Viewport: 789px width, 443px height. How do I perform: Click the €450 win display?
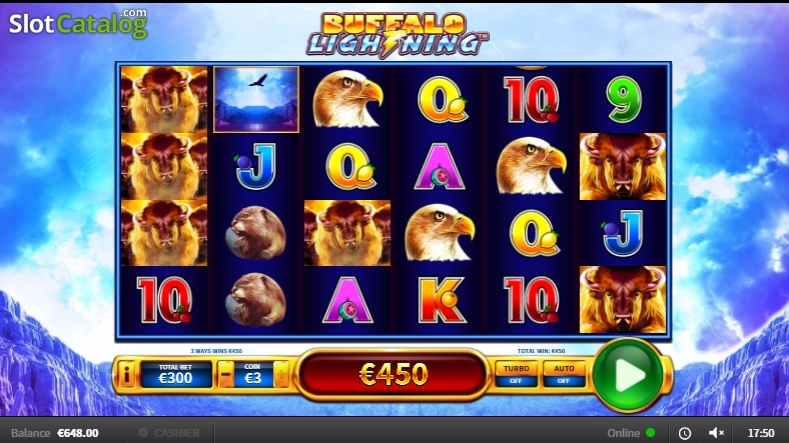click(393, 374)
